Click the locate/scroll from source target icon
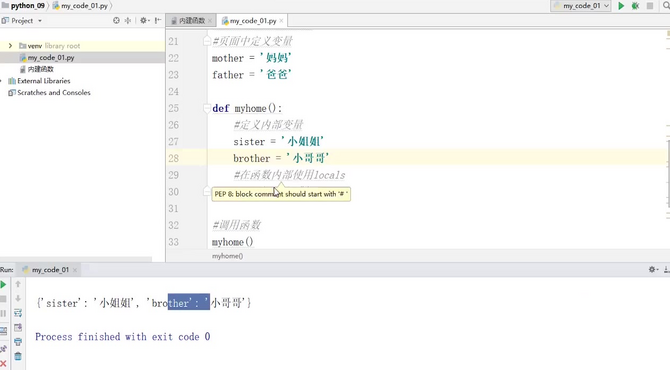Image resolution: width=670 pixels, height=370 pixels. [x=116, y=21]
